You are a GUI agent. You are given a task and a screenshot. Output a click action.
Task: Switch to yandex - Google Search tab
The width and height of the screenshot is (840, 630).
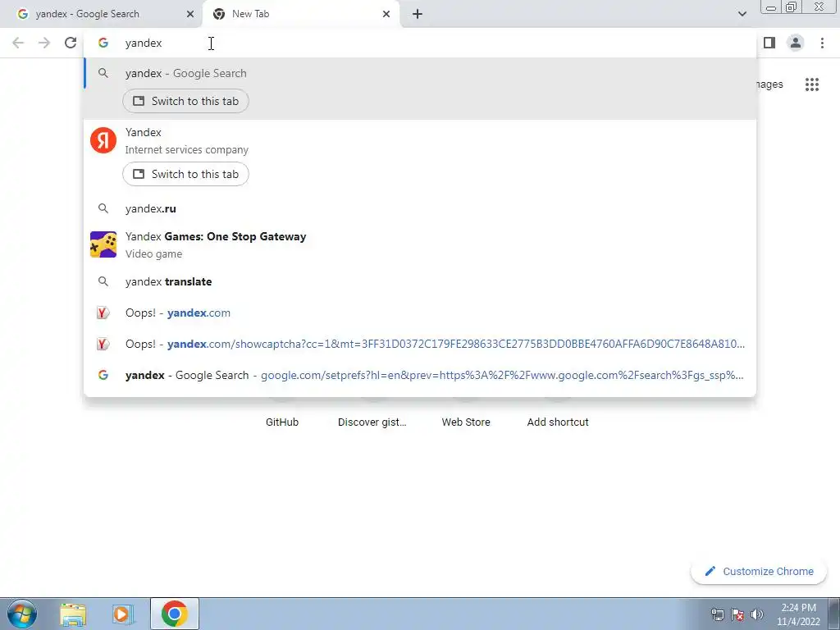click(100, 14)
